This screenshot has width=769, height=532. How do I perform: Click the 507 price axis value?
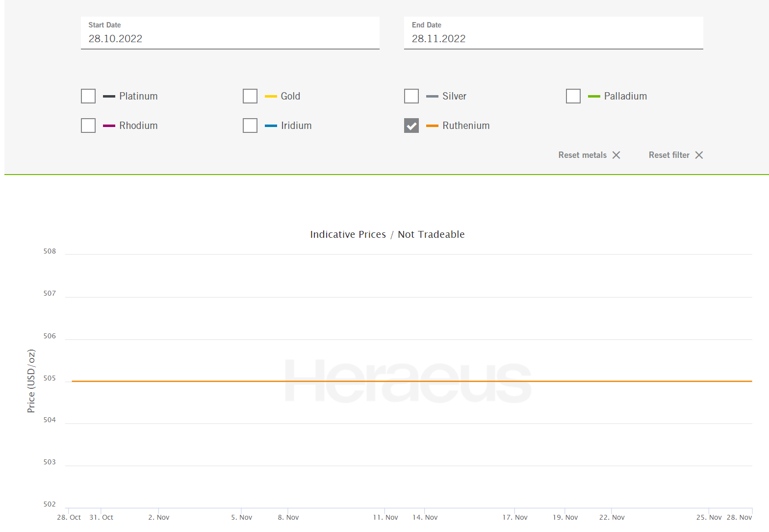(50, 293)
